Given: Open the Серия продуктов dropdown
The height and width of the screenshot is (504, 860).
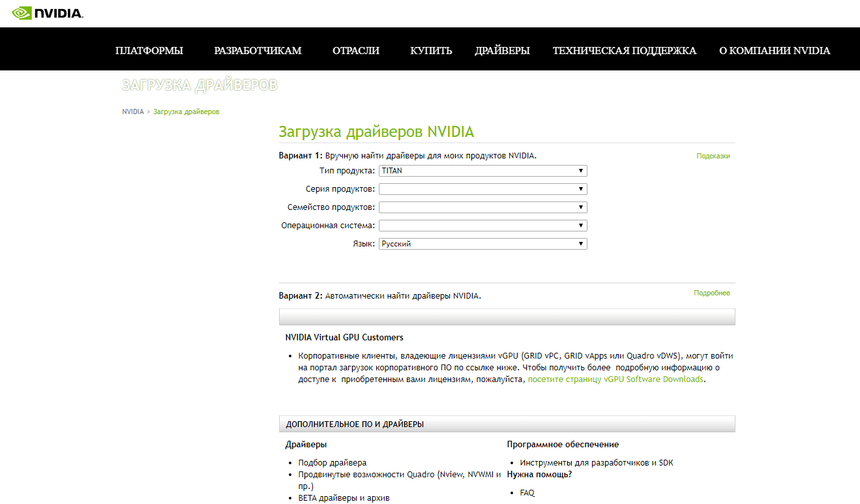Looking at the screenshot, I should 482,189.
